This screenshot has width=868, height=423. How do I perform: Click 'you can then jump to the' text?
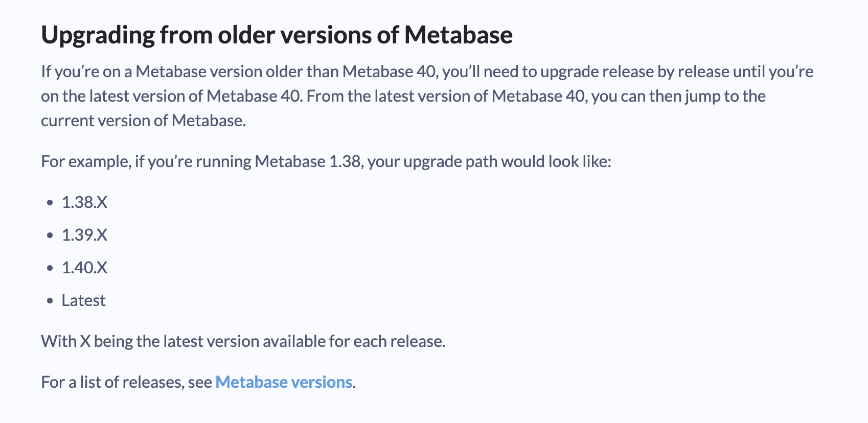click(678, 96)
